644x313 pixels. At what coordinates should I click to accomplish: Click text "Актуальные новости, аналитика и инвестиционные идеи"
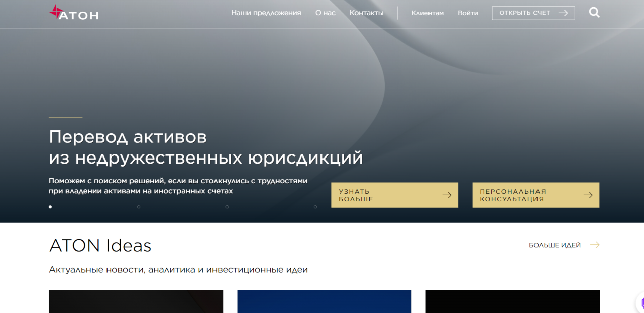pyautogui.click(x=178, y=270)
